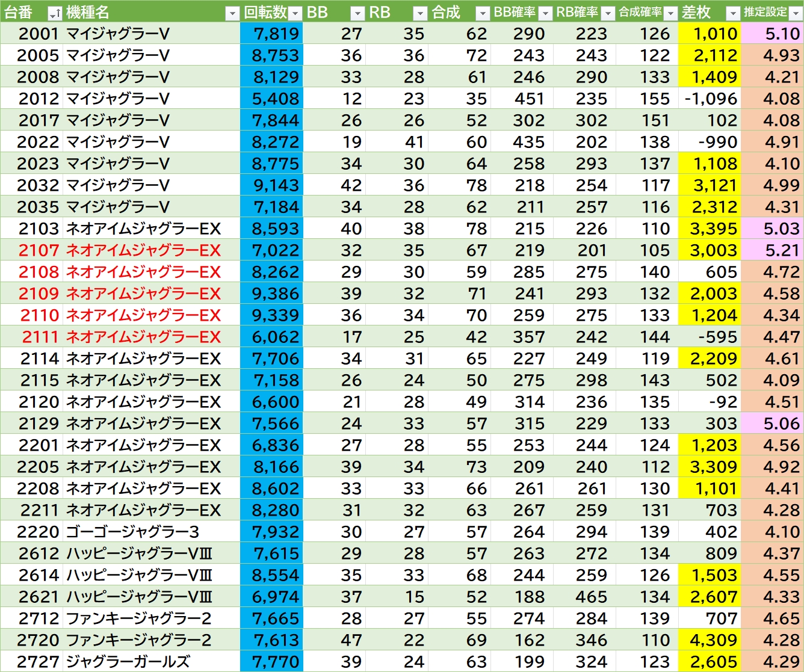Click the 差枚 cell showing 4,309

(x=710, y=640)
